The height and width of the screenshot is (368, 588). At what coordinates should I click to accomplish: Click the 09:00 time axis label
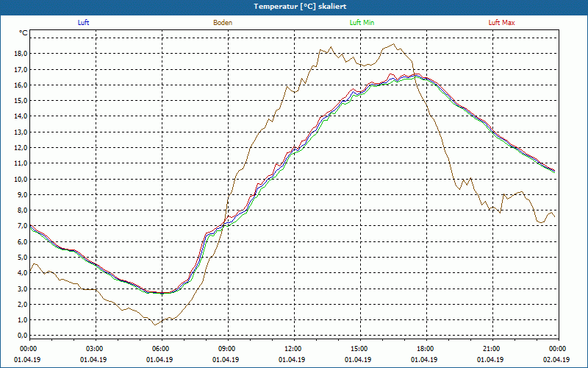[226, 349]
